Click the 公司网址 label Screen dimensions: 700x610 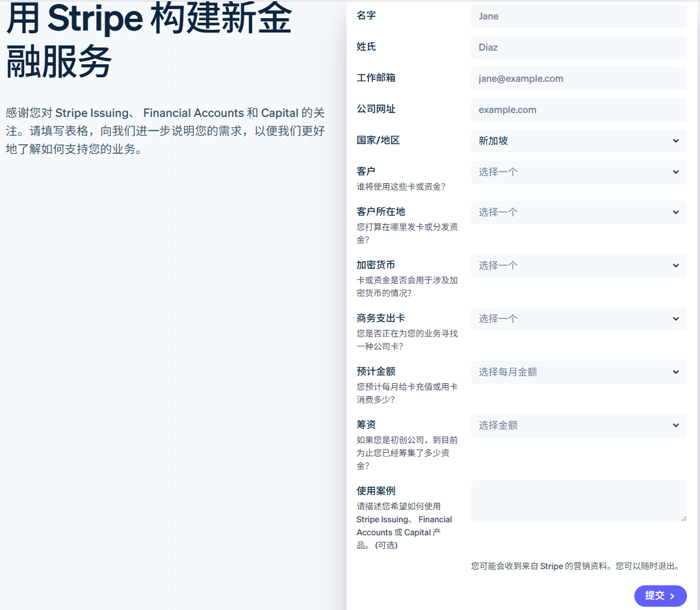[x=376, y=109]
